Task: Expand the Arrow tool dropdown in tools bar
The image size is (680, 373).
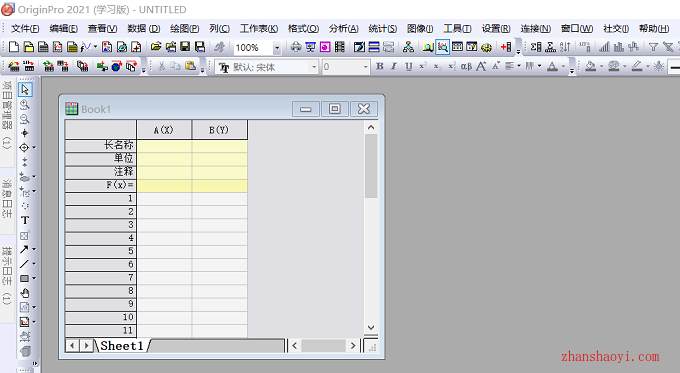Action: coord(34,249)
